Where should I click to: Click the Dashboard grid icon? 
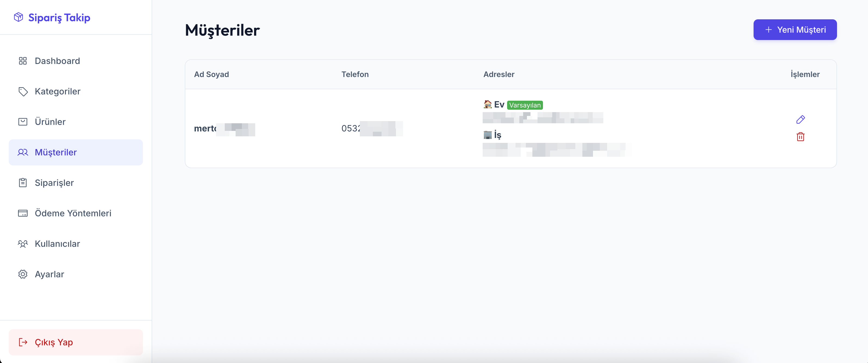coord(23,61)
